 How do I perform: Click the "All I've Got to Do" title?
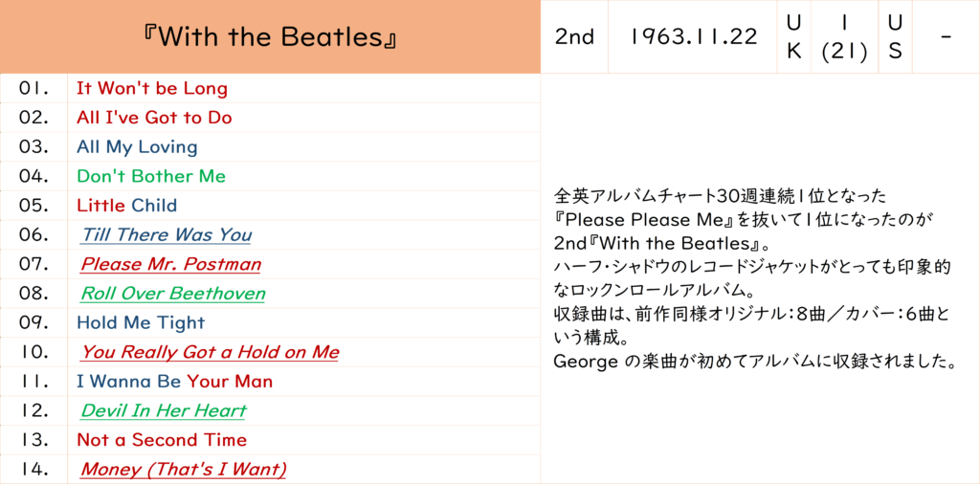pyautogui.click(x=154, y=118)
